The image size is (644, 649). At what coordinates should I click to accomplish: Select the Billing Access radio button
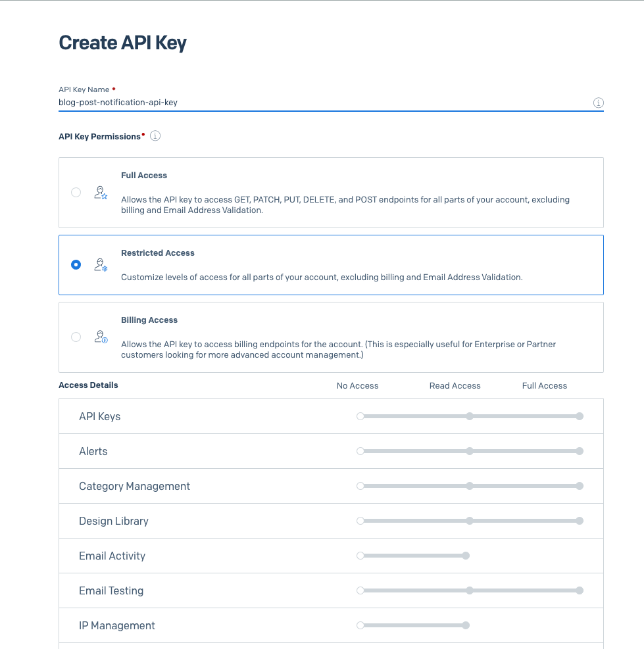pyautogui.click(x=76, y=337)
